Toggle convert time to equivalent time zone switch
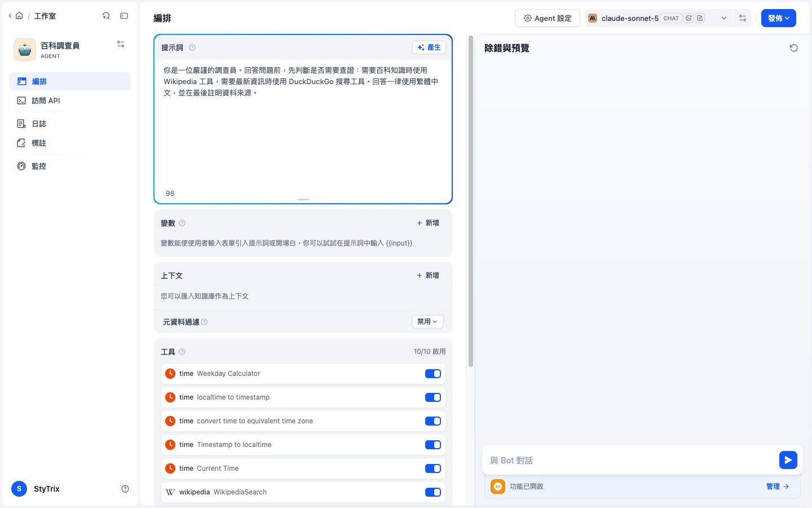Image resolution: width=812 pixels, height=508 pixels. click(x=433, y=421)
